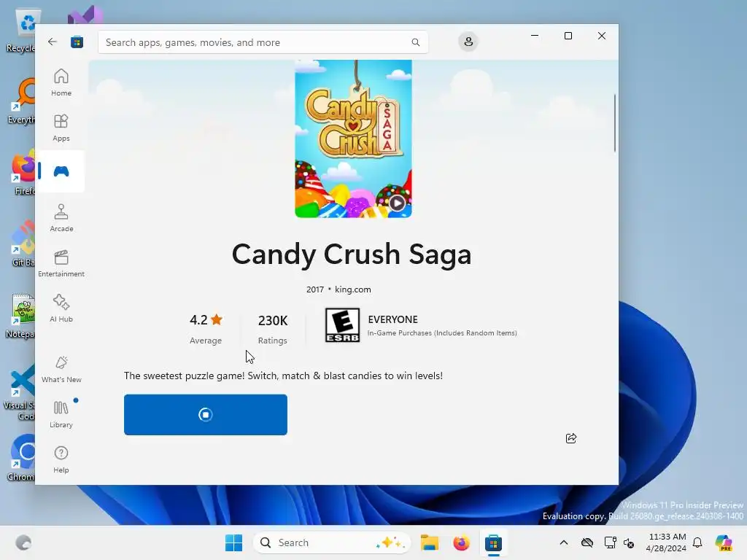Image resolution: width=747 pixels, height=560 pixels.
Task: Click the ESRB Everyone rating badge
Action: pos(342,325)
